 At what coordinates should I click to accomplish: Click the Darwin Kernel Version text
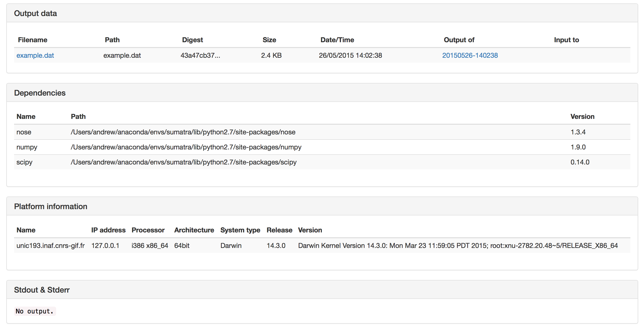(x=458, y=246)
